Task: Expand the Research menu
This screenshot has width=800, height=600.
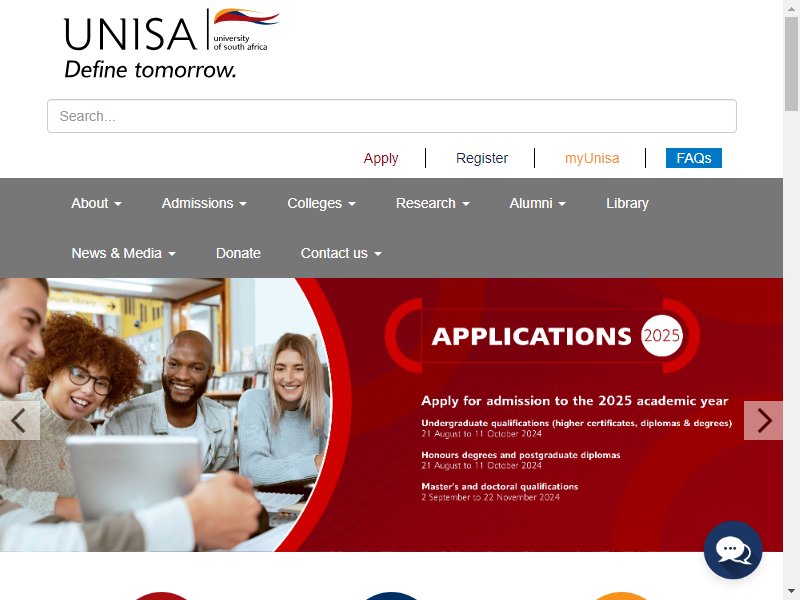Action: click(x=433, y=203)
